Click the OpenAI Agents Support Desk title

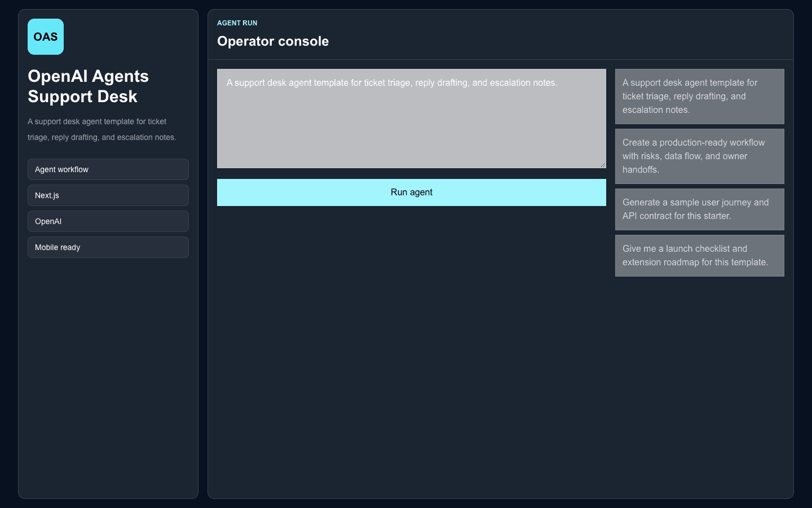89,86
